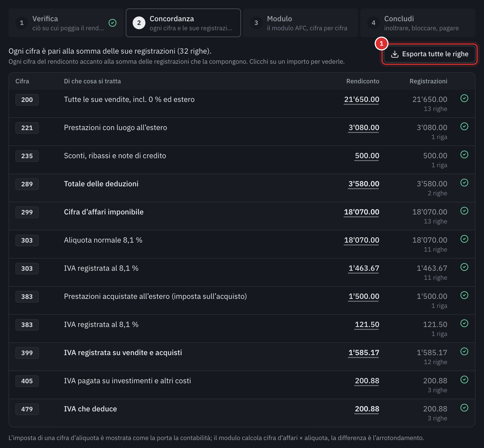
Task: Click the check icon in the 1'463.67 row
Action: pyautogui.click(x=464, y=267)
